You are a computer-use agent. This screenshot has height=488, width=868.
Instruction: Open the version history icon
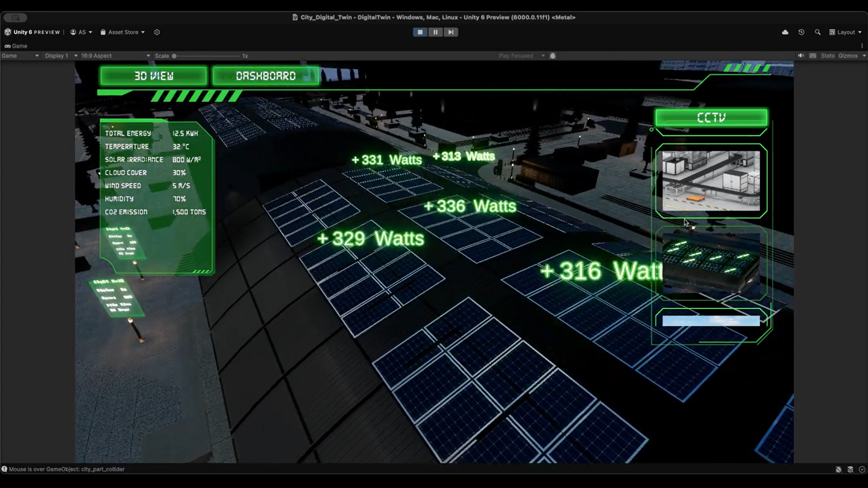click(x=801, y=32)
